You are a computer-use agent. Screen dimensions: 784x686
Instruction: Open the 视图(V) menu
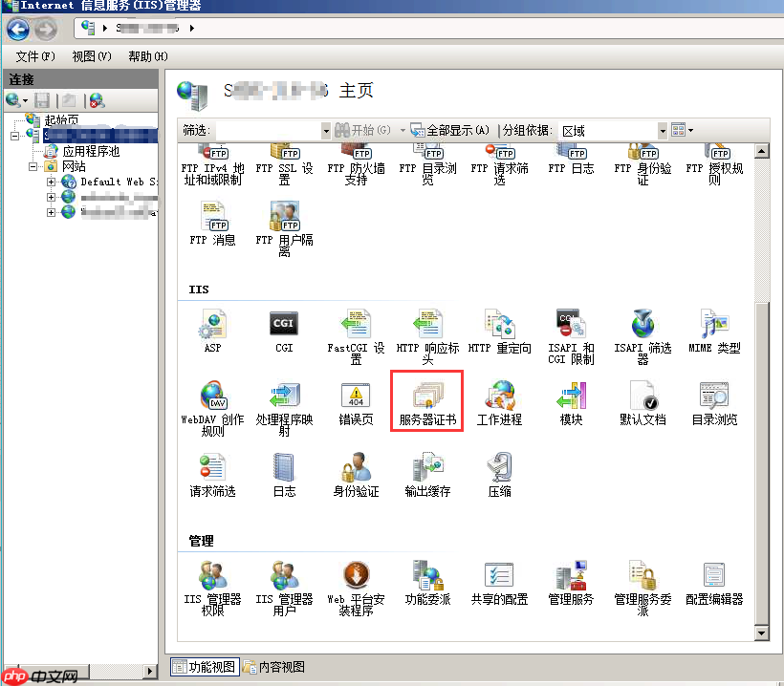92,56
